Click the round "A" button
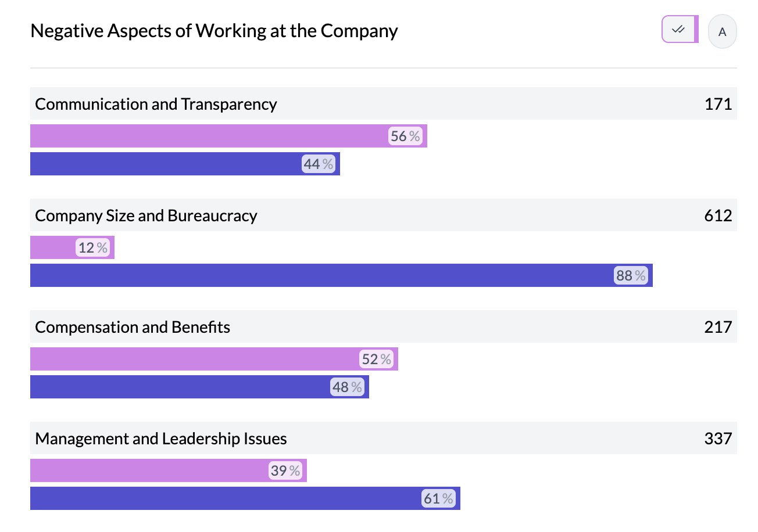The height and width of the screenshot is (532, 758). point(722,32)
